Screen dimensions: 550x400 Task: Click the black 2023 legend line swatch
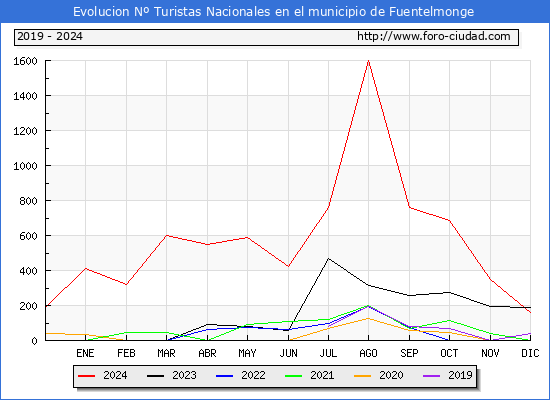(155, 376)
